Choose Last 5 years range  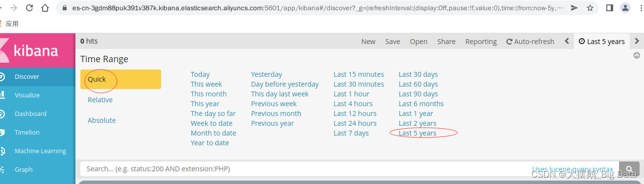click(x=418, y=133)
